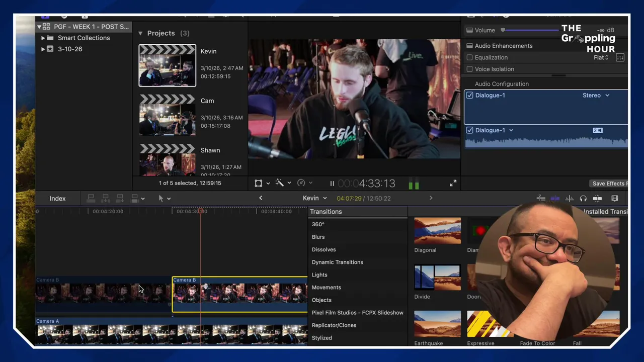Select the Cam project thumbnail
644x362 pixels.
pyautogui.click(x=167, y=115)
